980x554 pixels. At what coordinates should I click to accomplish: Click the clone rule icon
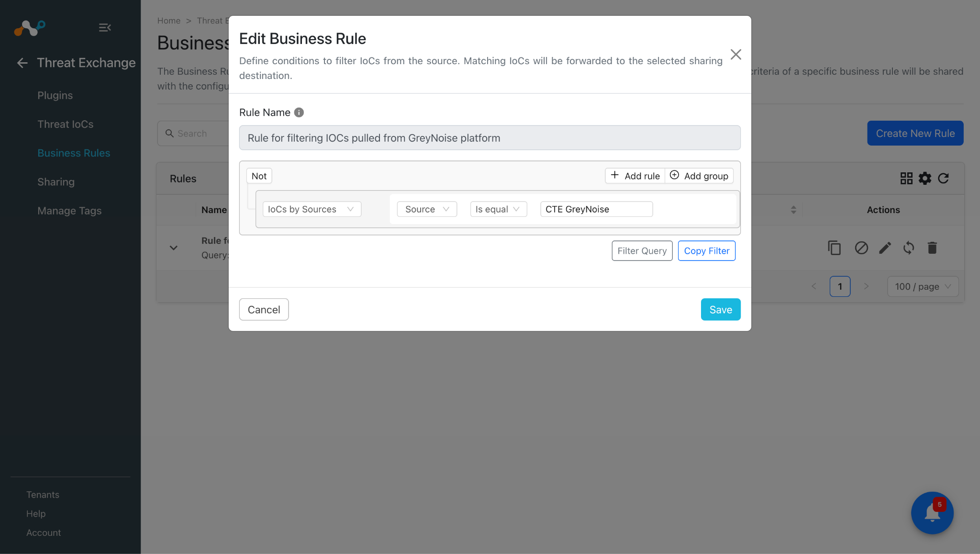(x=834, y=248)
